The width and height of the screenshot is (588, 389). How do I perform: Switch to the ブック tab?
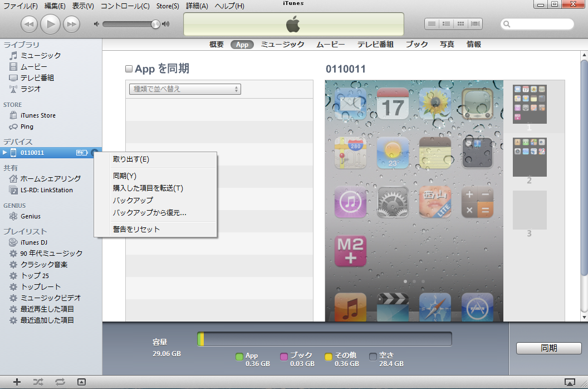pos(416,45)
